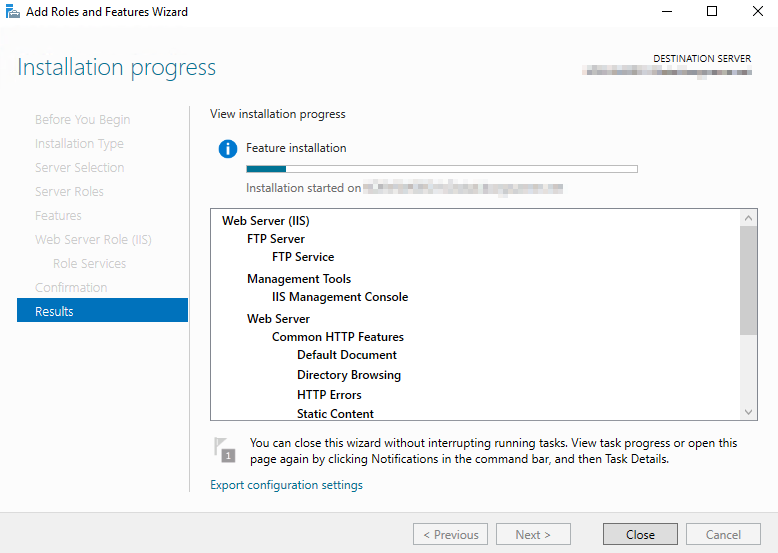Screen dimensions: 778x553
Task: Click the Static Content entry
Action: coord(335,414)
